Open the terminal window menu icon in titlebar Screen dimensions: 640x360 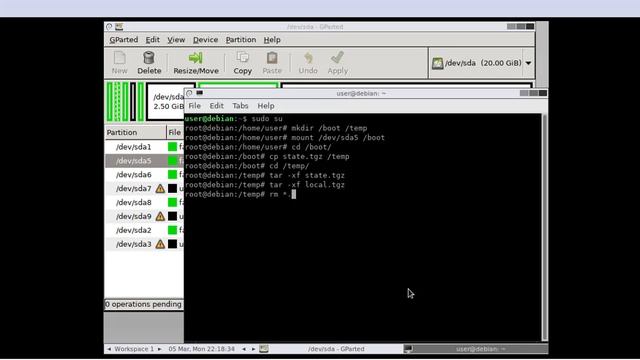(189, 93)
